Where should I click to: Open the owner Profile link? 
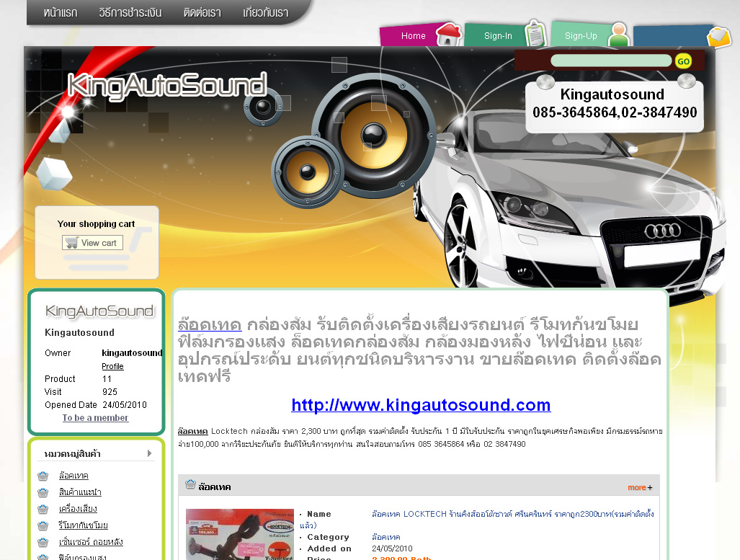pyautogui.click(x=113, y=366)
